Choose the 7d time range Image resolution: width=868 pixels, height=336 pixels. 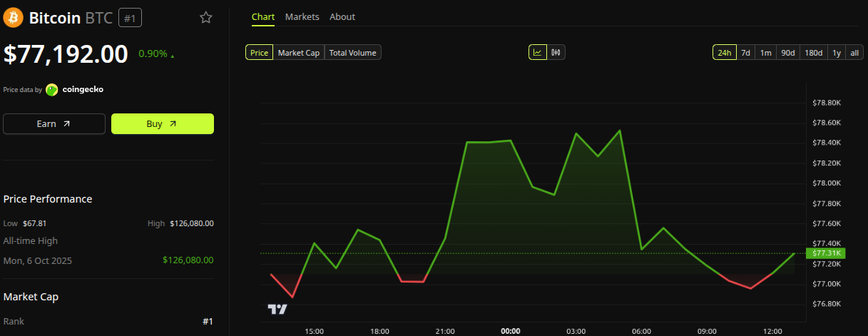pyautogui.click(x=745, y=52)
